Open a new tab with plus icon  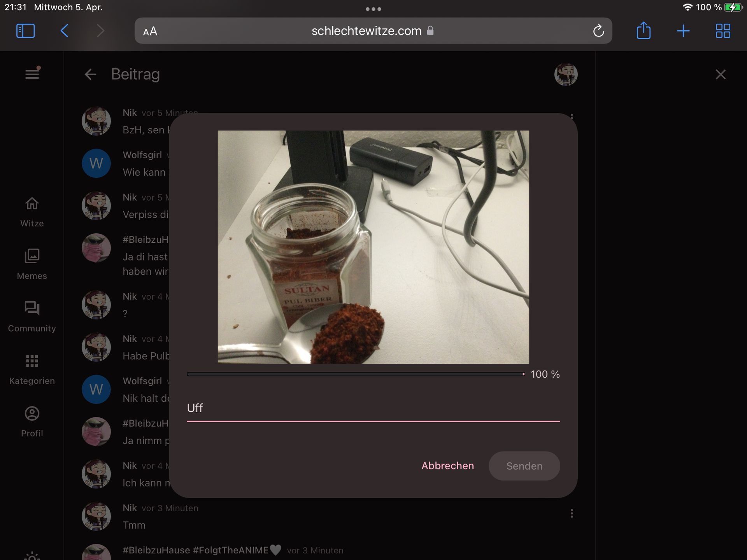coord(683,31)
